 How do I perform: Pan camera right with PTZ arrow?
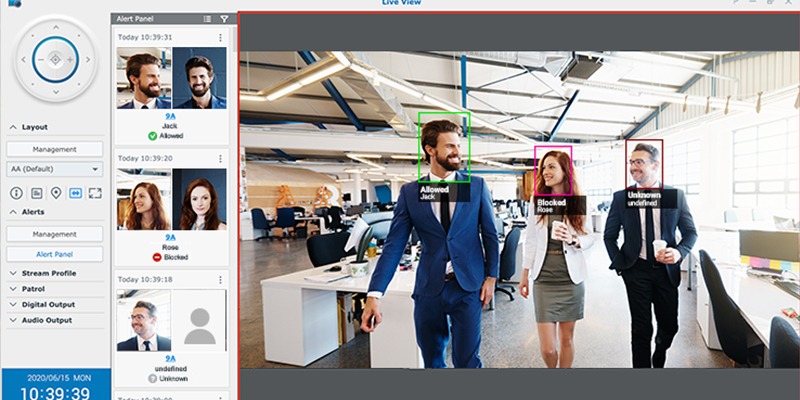88,60
